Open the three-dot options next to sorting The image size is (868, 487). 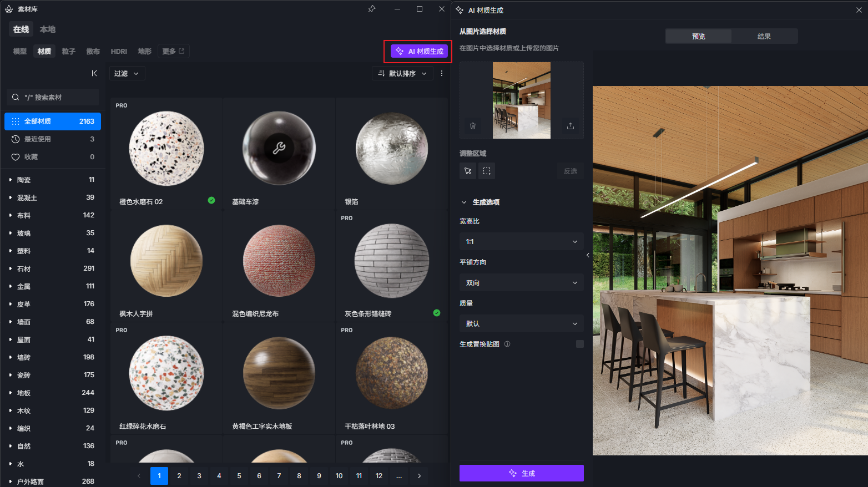coord(442,73)
